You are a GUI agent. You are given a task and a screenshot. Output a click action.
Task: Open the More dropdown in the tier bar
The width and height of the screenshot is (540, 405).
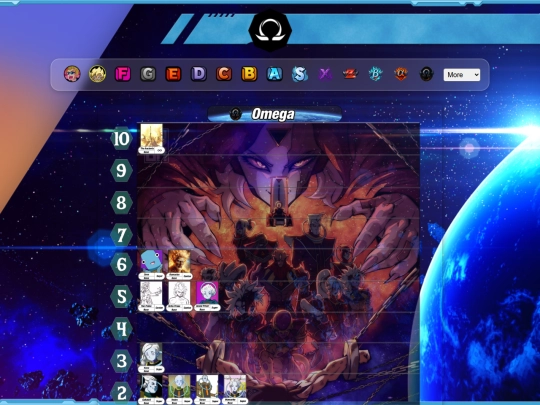(x=462, y=75)
